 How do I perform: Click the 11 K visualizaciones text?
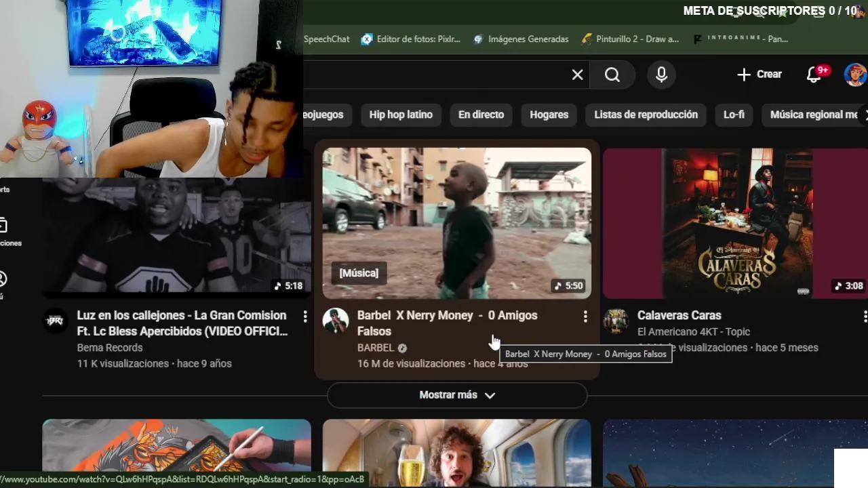[123, 364]
